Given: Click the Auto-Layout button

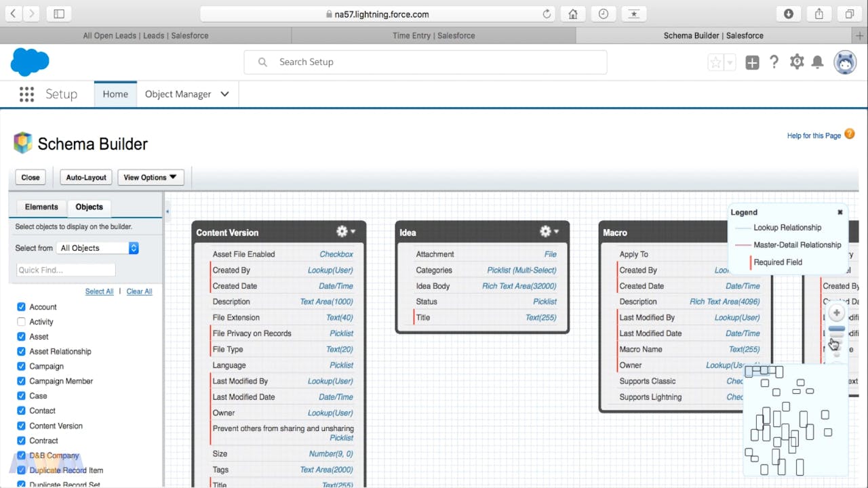Looking at the screenshot, I should coord(86,178).
